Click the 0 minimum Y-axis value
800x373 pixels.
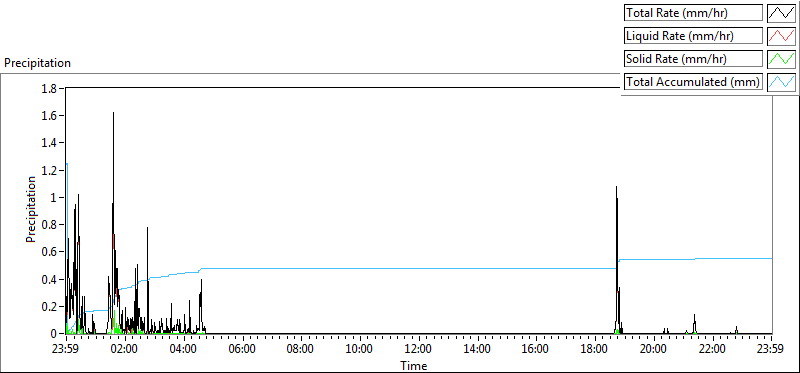56,334
